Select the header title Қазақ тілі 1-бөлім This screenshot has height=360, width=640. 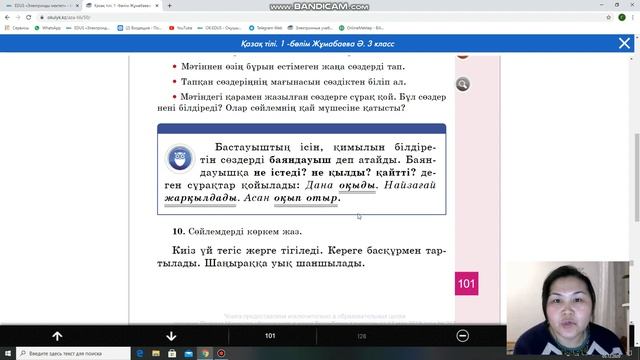pyautogui.click(x=318, y=44)
